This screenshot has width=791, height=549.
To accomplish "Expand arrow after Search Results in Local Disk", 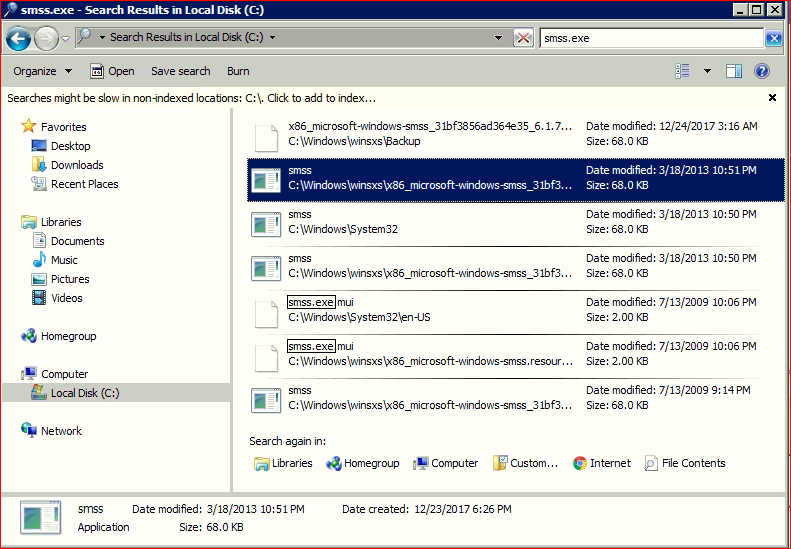I will click(272, 37).
